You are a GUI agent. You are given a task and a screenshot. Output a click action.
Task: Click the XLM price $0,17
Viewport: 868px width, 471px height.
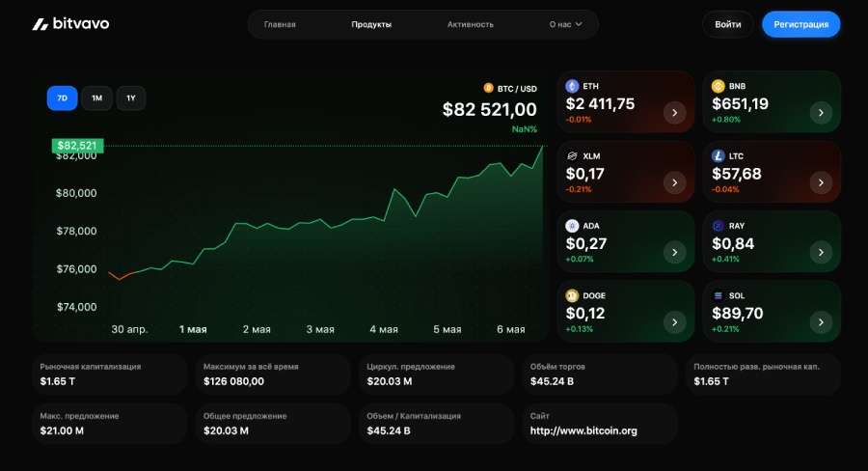point(585,174)
